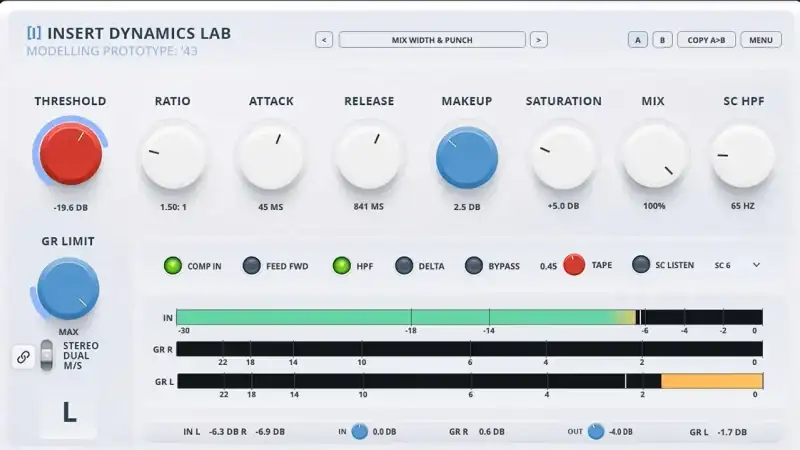This screenshot has height=450, width=800.
Task: Click the GR L -1.7 DB readout
Action: (x=718, y=432)
